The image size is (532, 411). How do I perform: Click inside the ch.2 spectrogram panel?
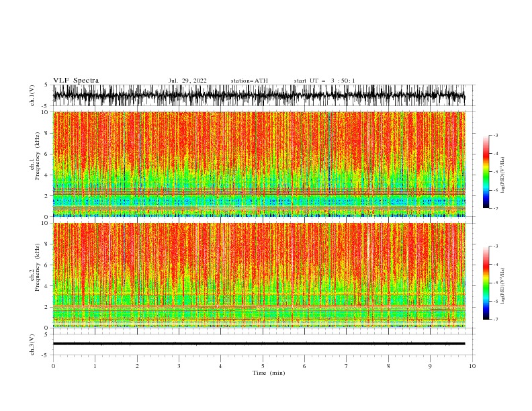[x=259, y=275]
